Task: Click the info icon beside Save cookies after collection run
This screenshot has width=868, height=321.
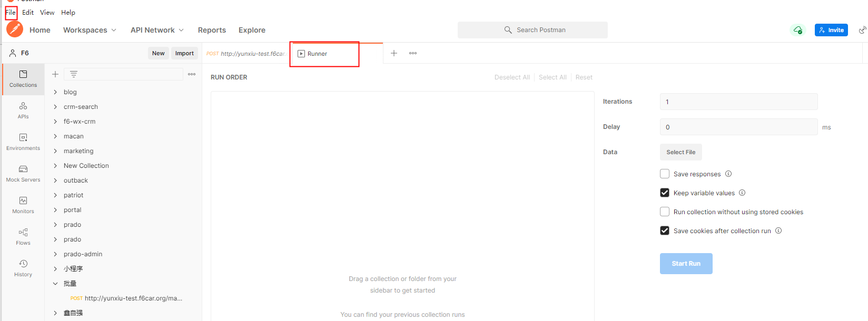Action: click(778, 230)
